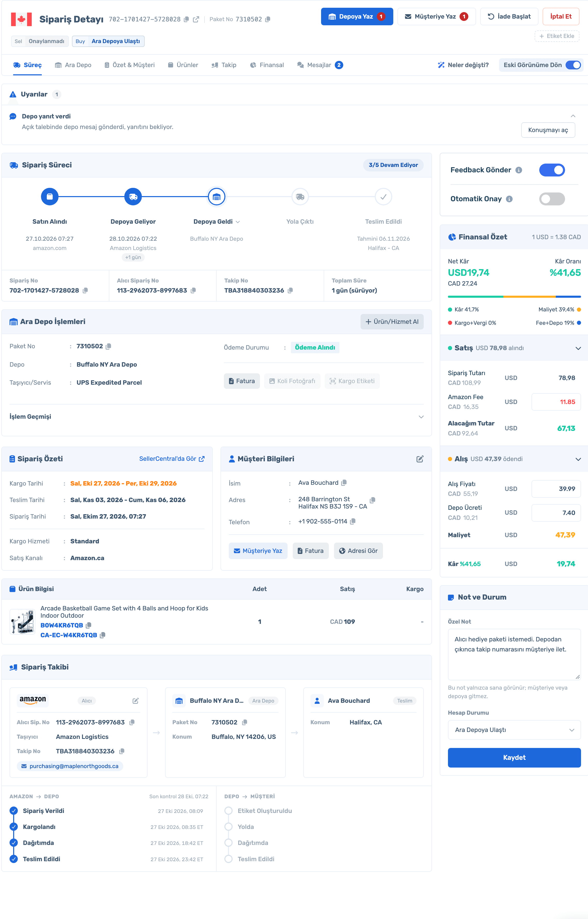Copy customer address 248 Barrington St
The width and height of the screenshot is (588, 919).
pyautogui.click(x=373, y=500)
